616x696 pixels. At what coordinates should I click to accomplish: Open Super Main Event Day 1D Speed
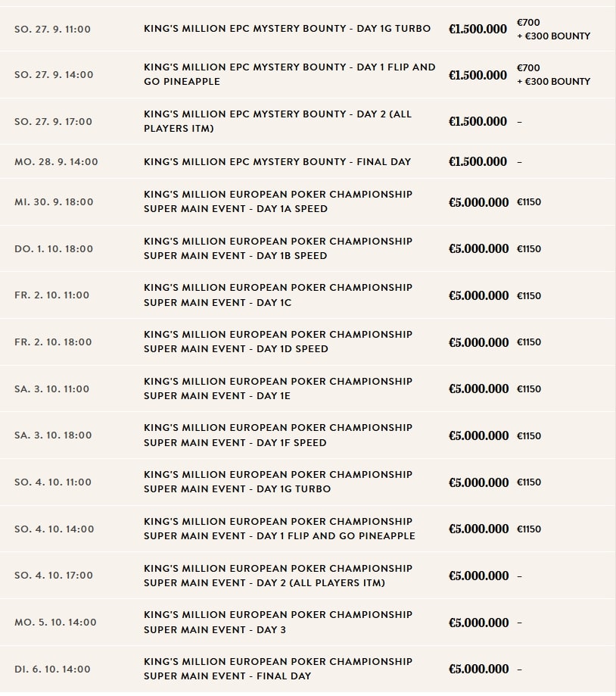(278, 342)
